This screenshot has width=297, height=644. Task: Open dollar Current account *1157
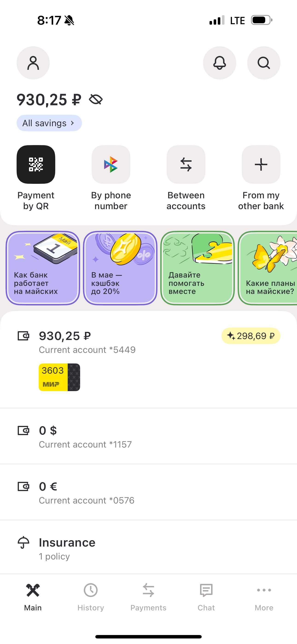pos(148,436)
